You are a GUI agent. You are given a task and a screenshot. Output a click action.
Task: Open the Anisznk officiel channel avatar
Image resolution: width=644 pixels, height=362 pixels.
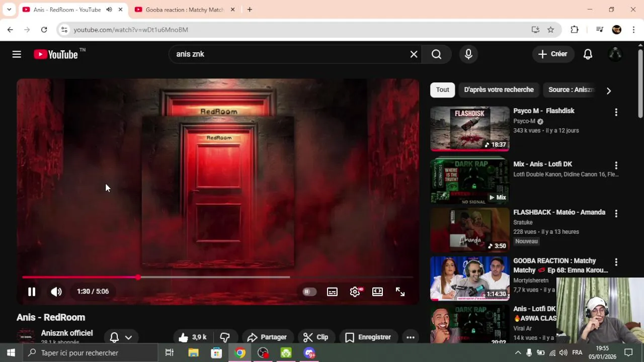26,337
